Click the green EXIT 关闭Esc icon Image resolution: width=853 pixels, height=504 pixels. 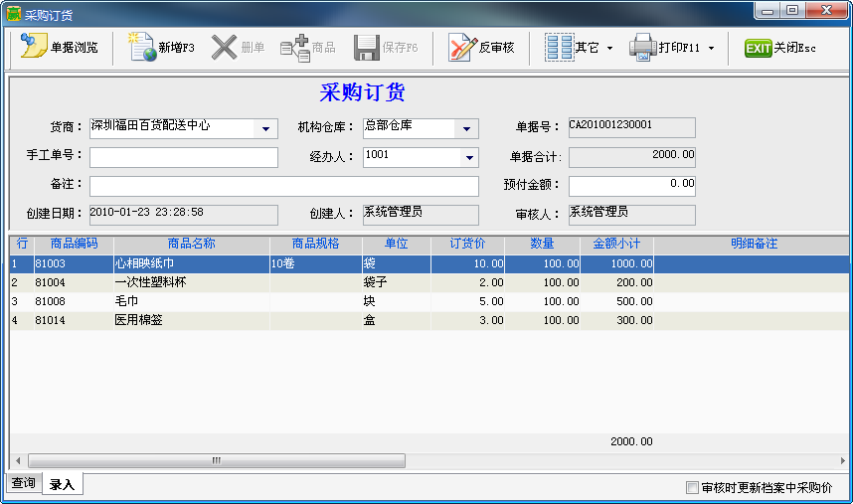(x=759, y=48)
